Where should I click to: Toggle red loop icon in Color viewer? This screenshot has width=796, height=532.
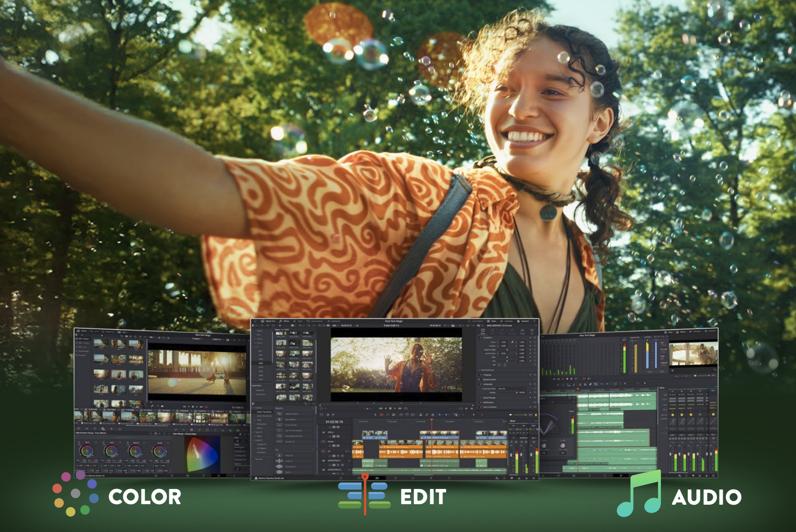coord(206,407)
